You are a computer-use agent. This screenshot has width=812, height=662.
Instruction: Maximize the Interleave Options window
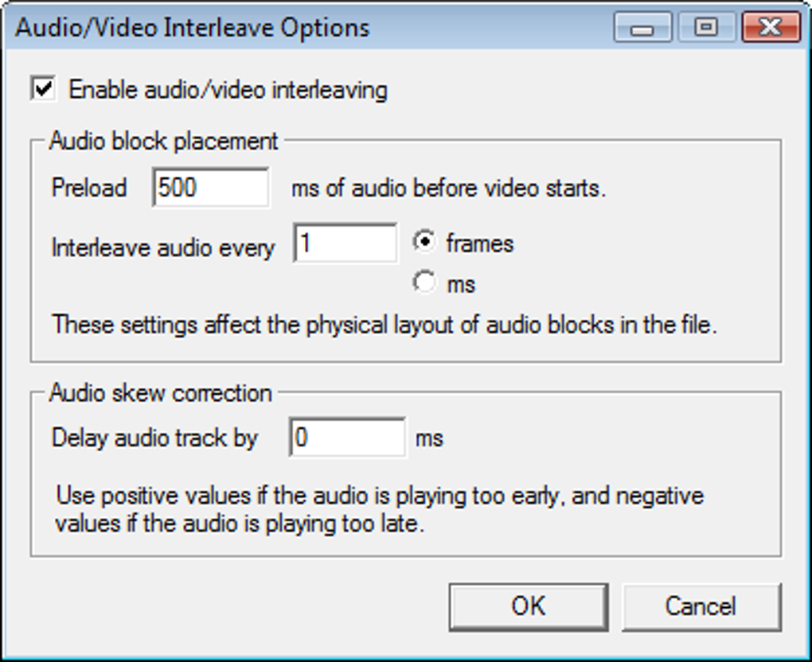705,28
